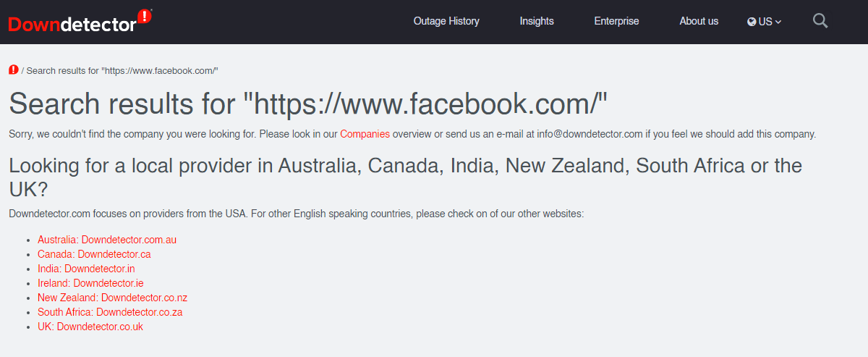The width and height of the screenshot is (868, 357).
Task: Open the About us page
Action: tap(699, 21)
